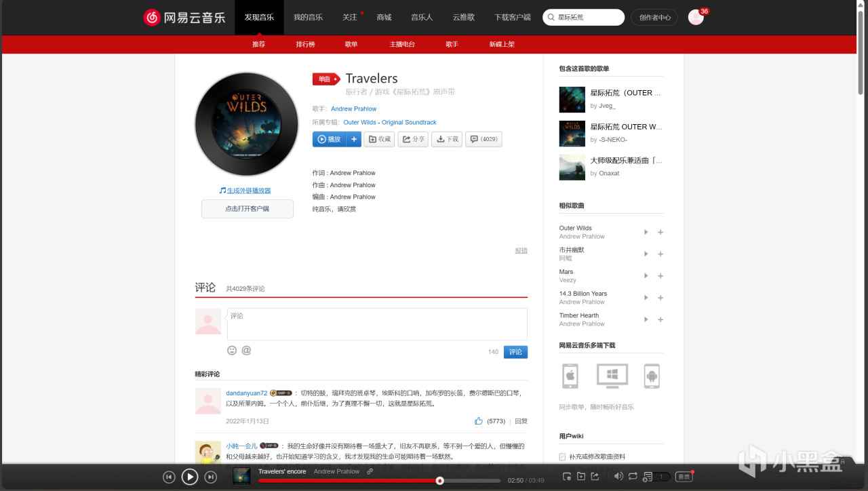
Task: Click the 下载 download button
Action: pyautogui.click(x=447, y=139)
